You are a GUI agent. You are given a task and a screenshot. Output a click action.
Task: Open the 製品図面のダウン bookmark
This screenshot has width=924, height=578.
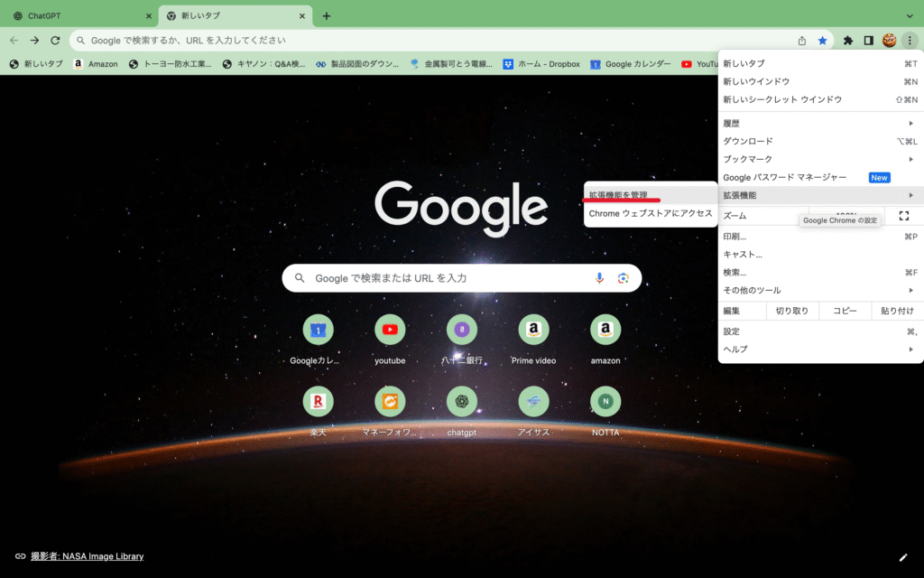tap(357, 64)
